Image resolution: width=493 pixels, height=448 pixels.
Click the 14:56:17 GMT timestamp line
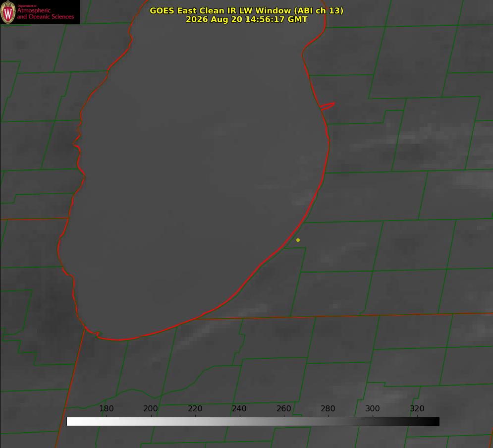pyautogui.click(x=247, y=19)
